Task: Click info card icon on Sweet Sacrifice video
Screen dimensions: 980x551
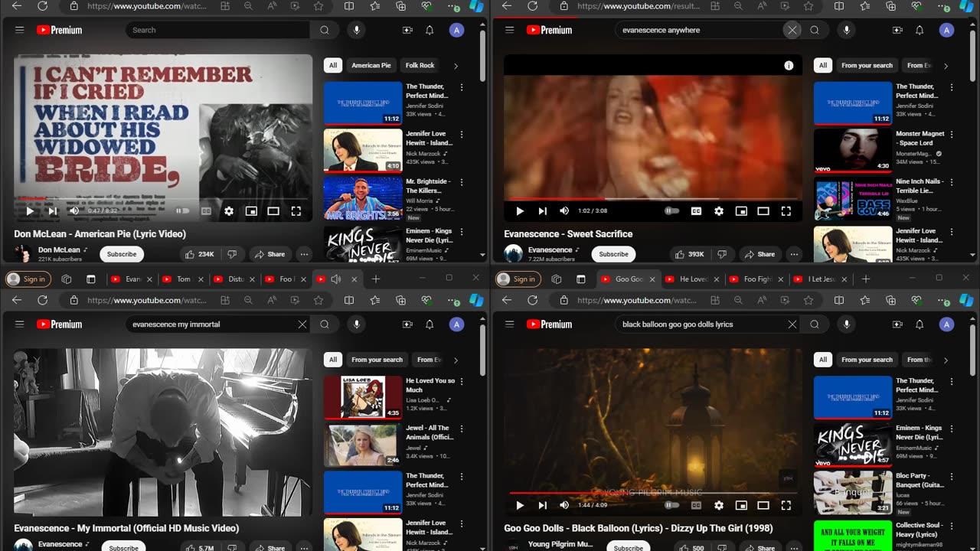Action: click(789, 65)
